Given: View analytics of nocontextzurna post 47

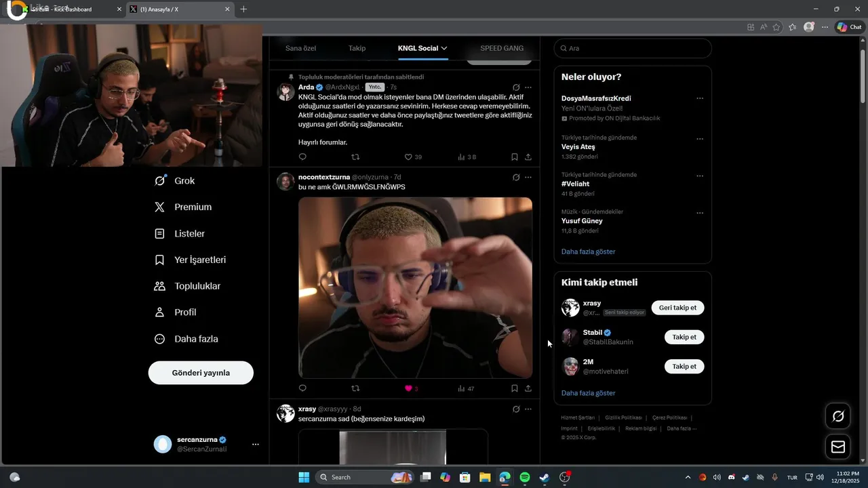Looking at the screenshot, I should coord(466,388).
